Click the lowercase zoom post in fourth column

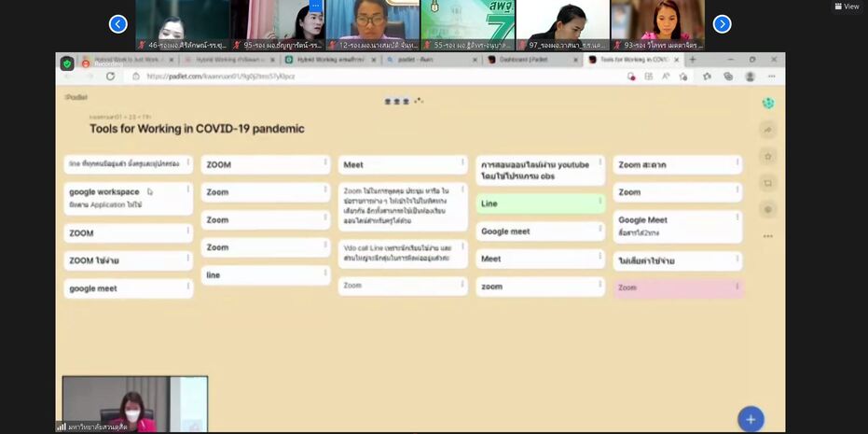click(x=541, y=287)
